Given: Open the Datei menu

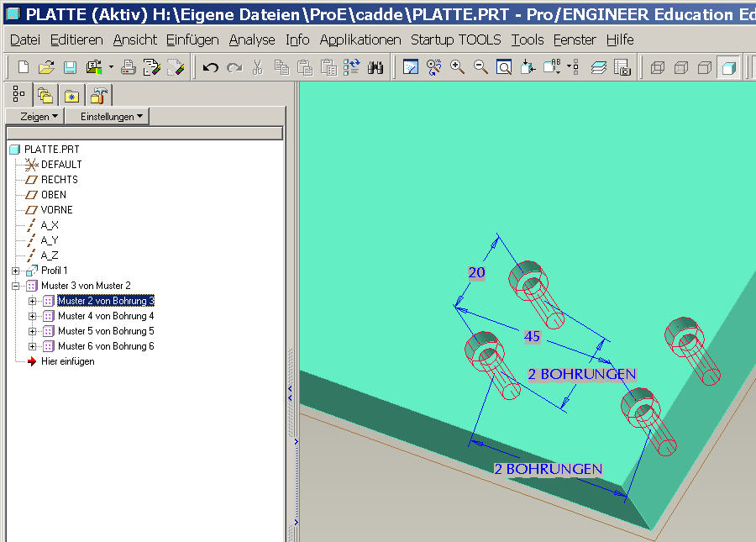Looking at the screenshot, I should point(25,39).
